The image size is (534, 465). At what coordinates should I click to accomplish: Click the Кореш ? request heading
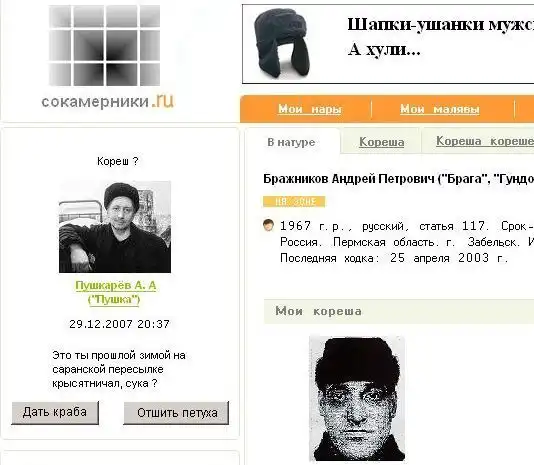coord(117,161)
